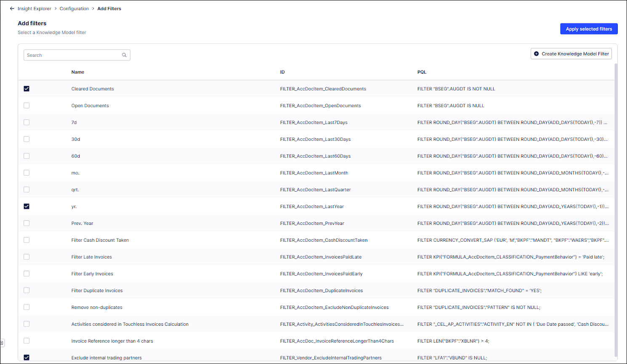Viewport: 627px width, 364px height.
Task: Toggle the Remove non-duplicates checkbox
Action: pos(27,307)
